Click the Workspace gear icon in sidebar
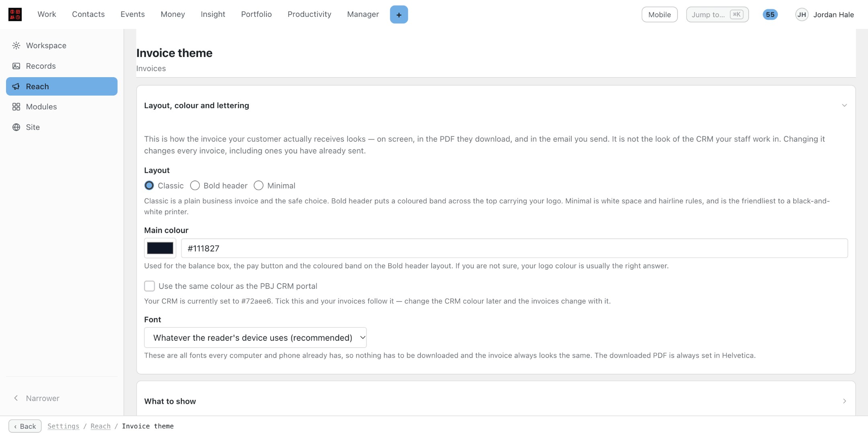The height and width of the screenshot is (436, 868). click(16, 45)
